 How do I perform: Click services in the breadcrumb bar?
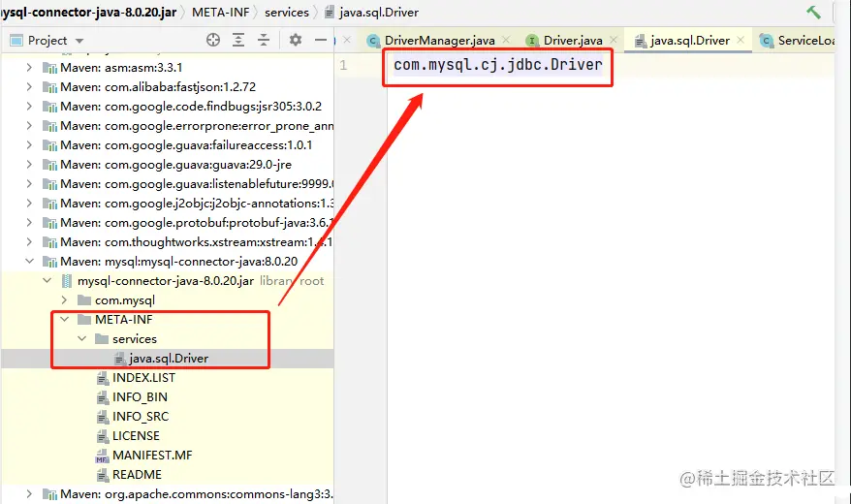point(287,12)
